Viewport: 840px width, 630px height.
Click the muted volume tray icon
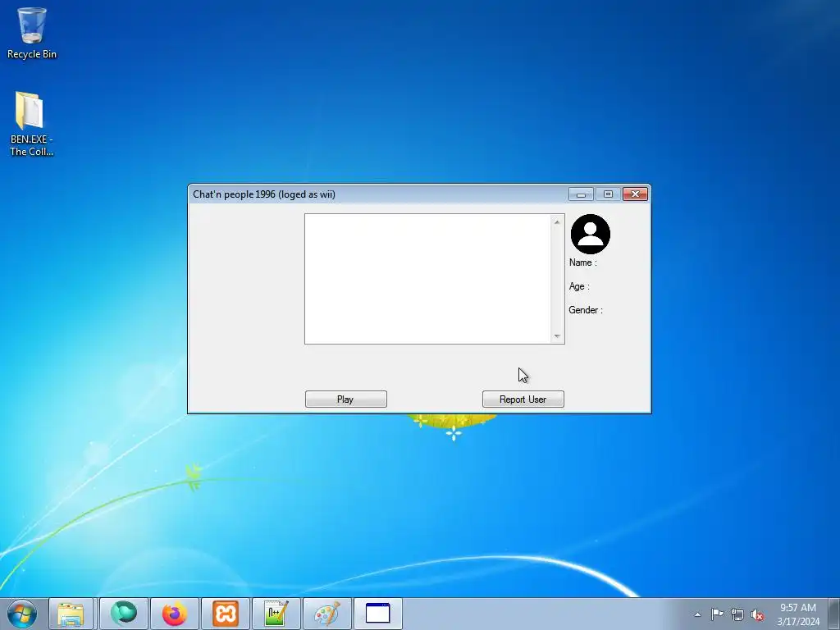pos(757,614)
